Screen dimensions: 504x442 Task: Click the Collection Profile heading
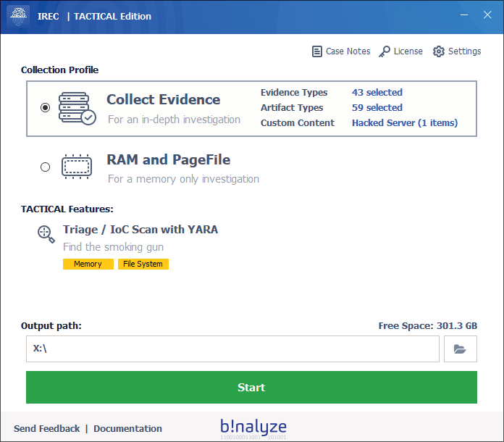click(x=59, y=70)
